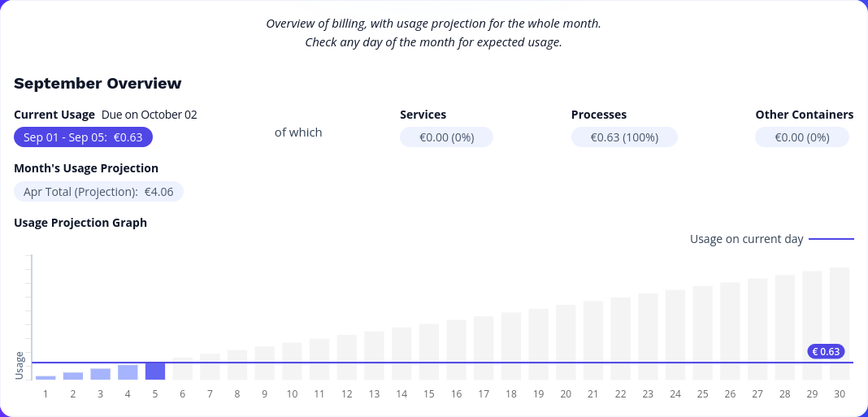Click the Apr Total projection pill
This screenshot has width=868, height=417.
coord(98,192)
